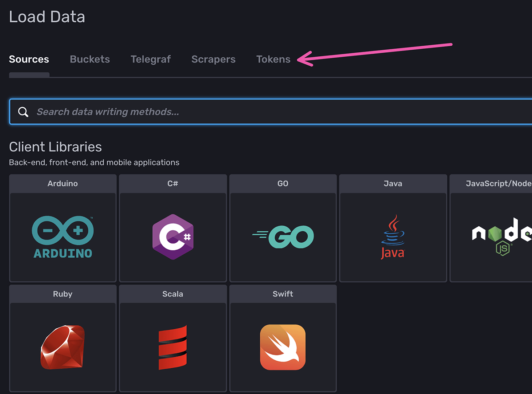Select the Ruby gem logo
The image size is (532, 394).
pos(63,347)
